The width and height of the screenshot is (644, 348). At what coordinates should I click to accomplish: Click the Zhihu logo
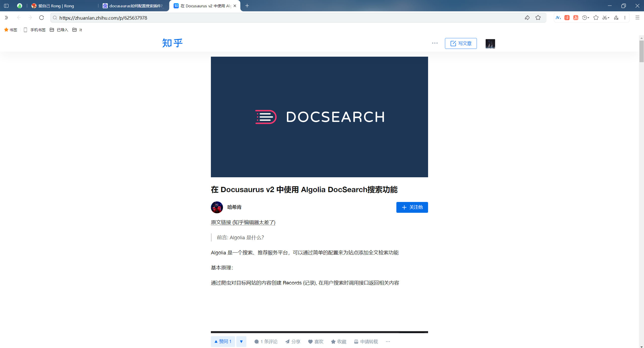(172, 43)
